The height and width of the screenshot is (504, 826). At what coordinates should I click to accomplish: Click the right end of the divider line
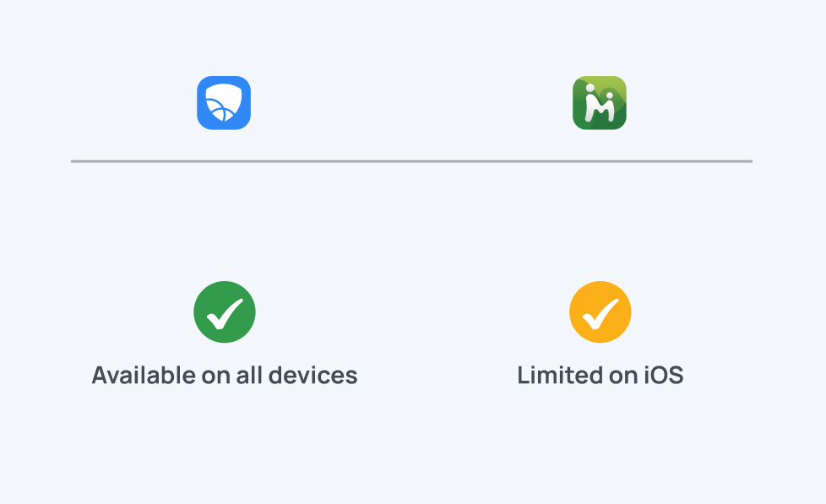click(747, 160)
